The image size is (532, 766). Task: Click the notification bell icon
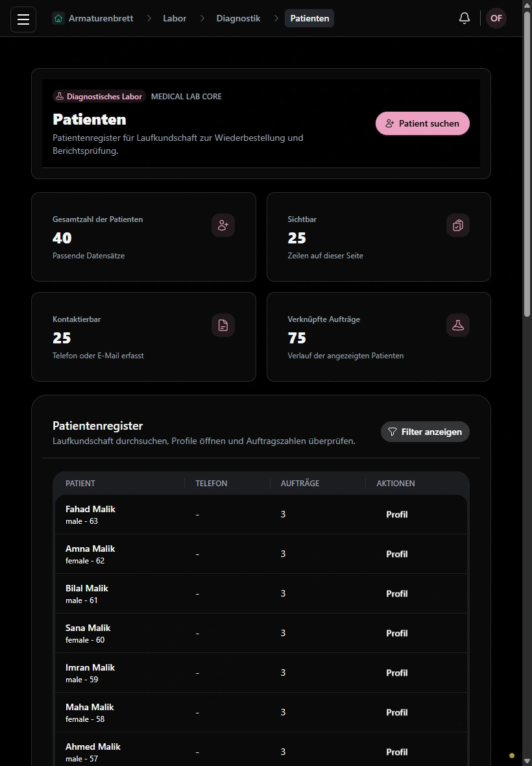(464, 18)
